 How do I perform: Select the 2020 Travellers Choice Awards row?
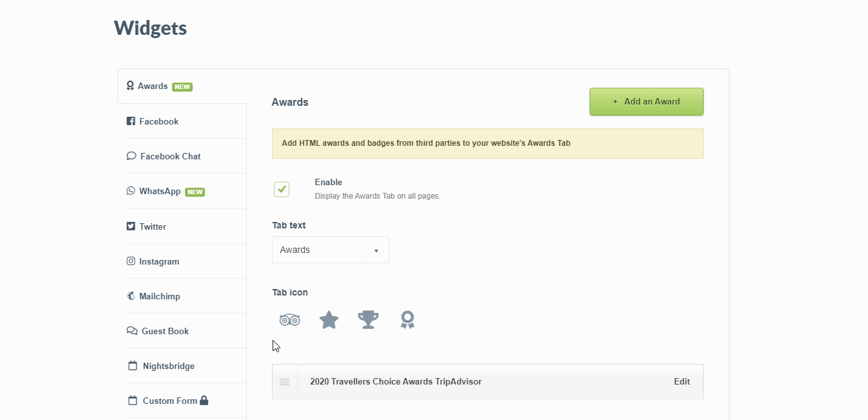pyautogui.click(x=396, y=382)
